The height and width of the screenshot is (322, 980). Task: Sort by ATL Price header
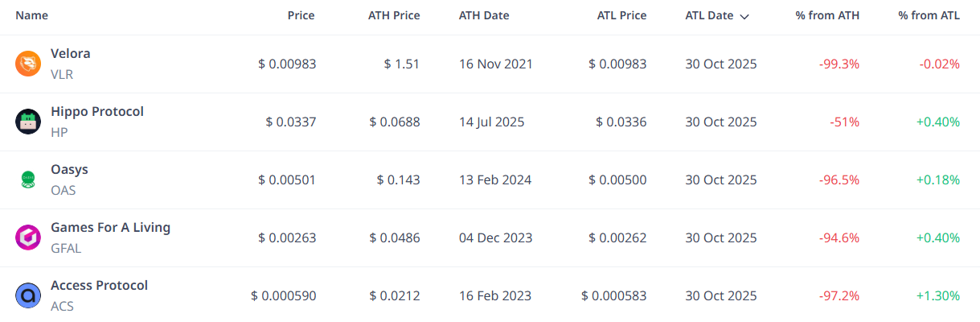coord(621,15)
